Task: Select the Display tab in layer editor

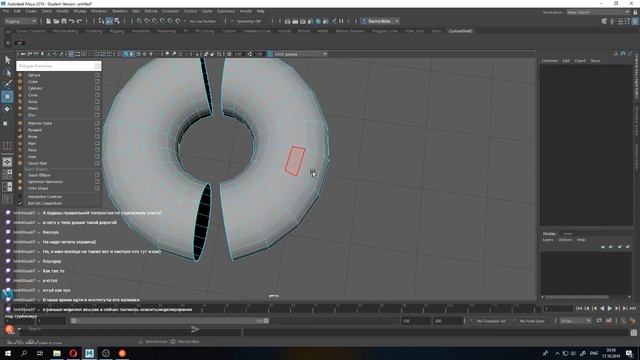Action: (549, 234)
